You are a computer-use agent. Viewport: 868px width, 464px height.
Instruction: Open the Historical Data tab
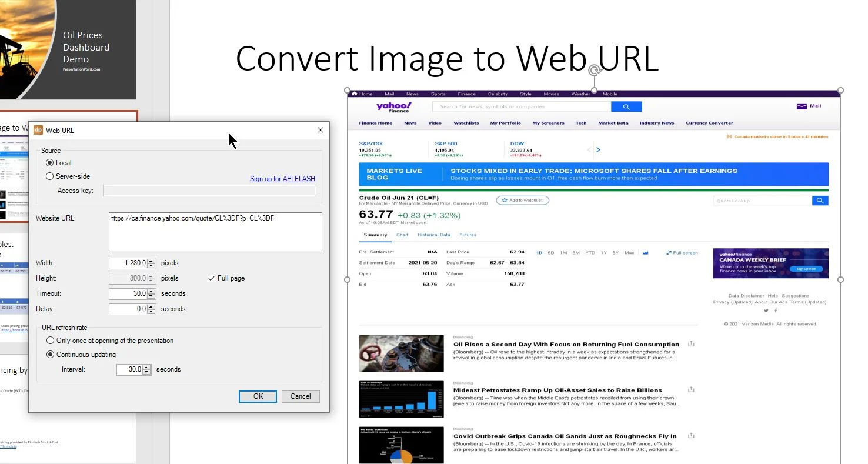click(x=434, y=235)
